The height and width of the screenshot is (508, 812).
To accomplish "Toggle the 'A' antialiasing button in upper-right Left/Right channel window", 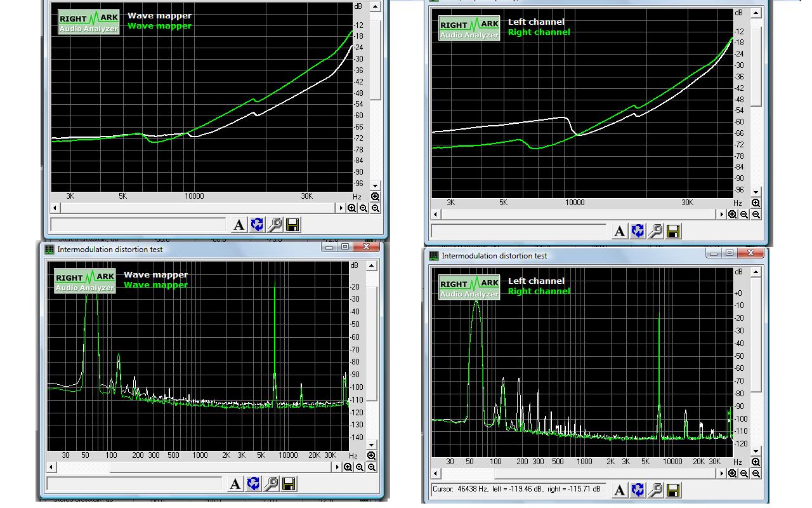I will point(620,231).
